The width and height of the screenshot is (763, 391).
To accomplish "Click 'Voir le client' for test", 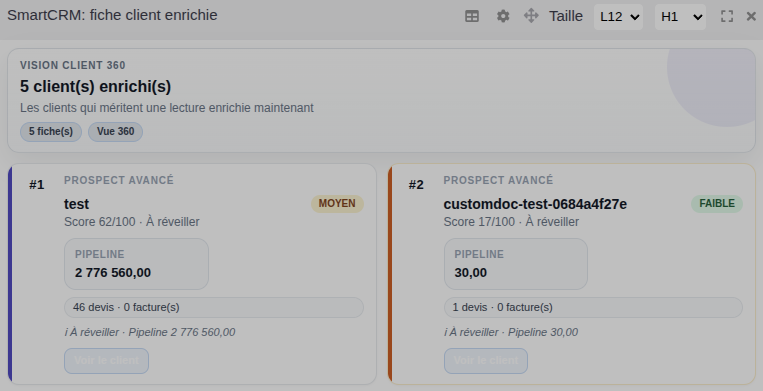I will coord(107,361).
